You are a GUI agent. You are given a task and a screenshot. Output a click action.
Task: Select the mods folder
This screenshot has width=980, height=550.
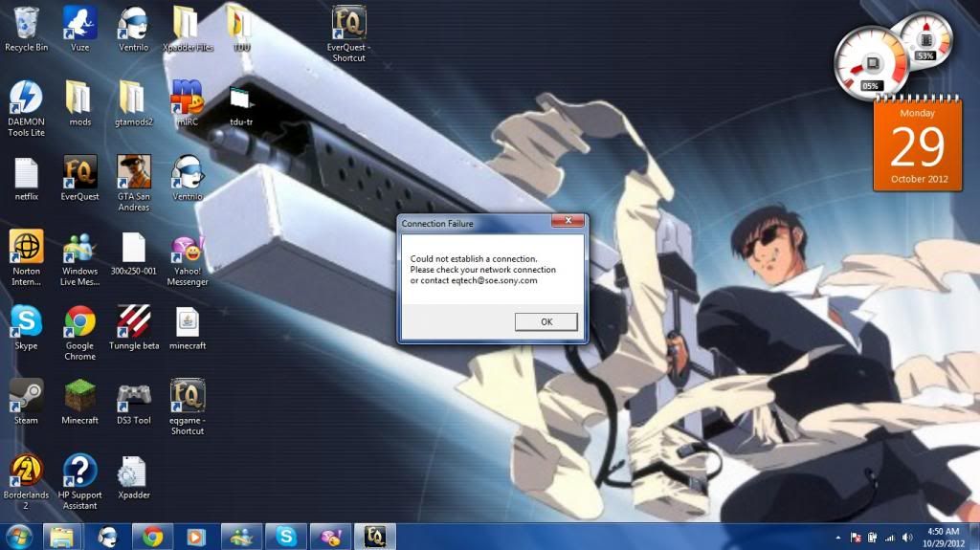(x=80, y=103)
